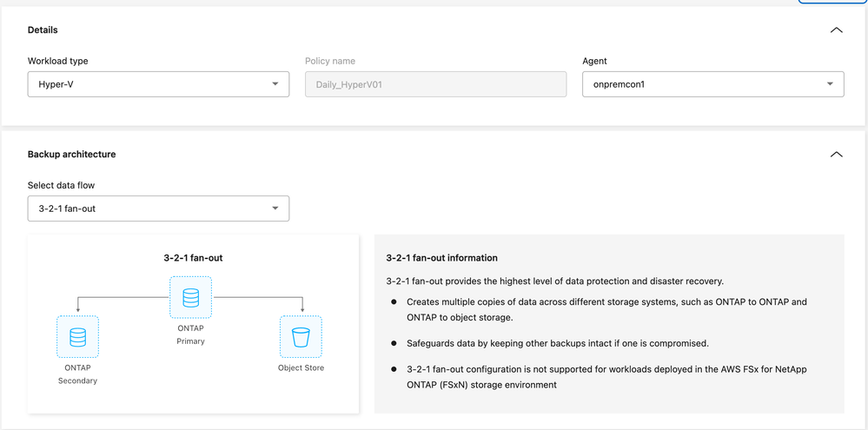This screenshot has width=868, height=430.
Task: Click the Object Store bucket icon
Action: pos(301,337)
